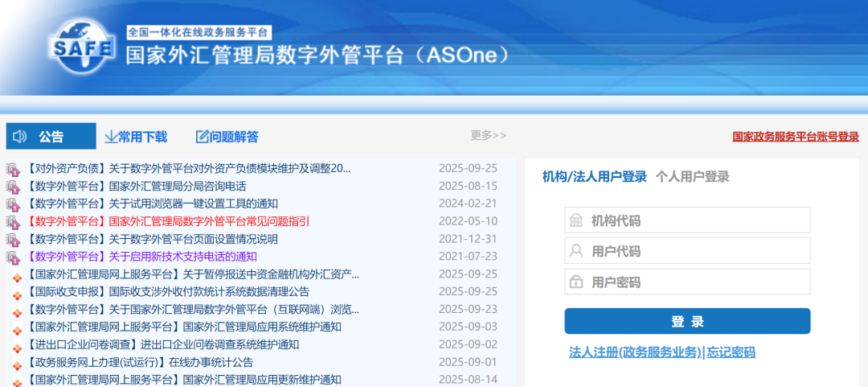This screenshot has width=868, height=387.
Task: Click bullet icon beside 在线办事统计公告
Action: tap(17, 364)
